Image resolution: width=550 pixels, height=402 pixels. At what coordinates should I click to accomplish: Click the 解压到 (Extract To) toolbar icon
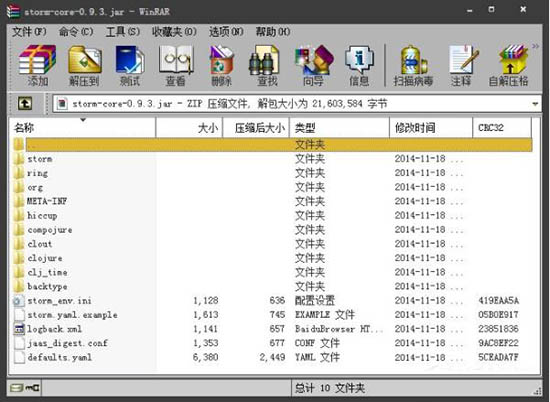pyautogui.click(x=84, y=66)
